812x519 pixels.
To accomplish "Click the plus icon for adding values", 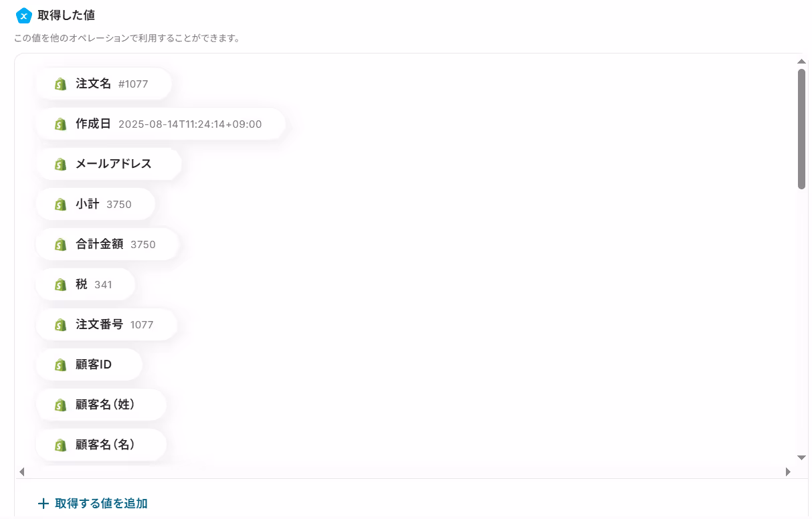I will click(43, 504).
